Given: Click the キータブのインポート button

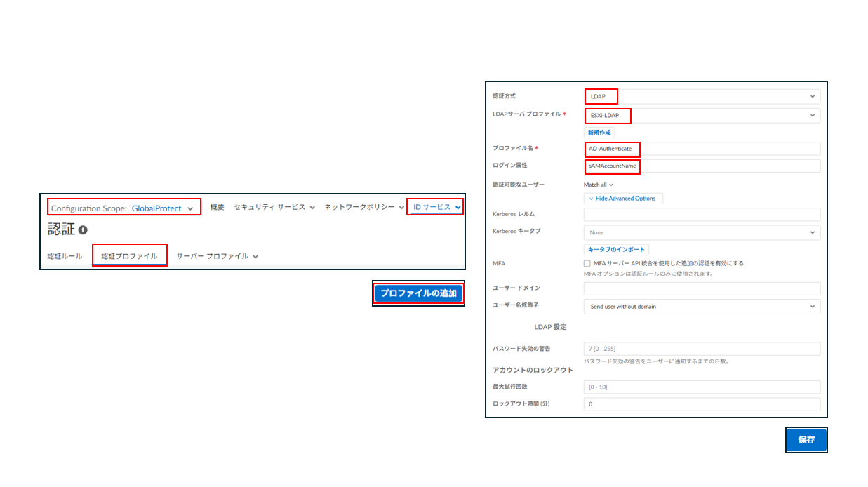Looking at the screenshot, I should [x=616, y=249].
